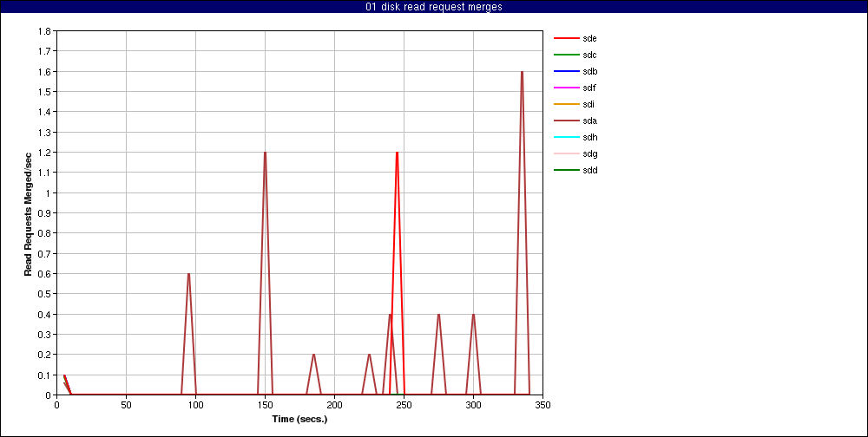Click the x-axis tick label '100'
This screenshot has width=868, height=437.
pyautogui.click(x=195, y=404)
